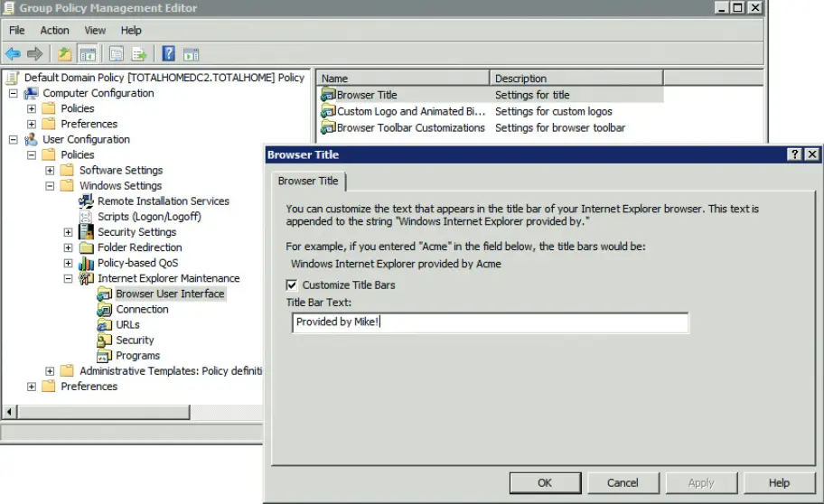Collapse Internet Explorer Maintenance node
Image resolution: width=824 pixels, height=504 pixels.
[x=69, y=279]
